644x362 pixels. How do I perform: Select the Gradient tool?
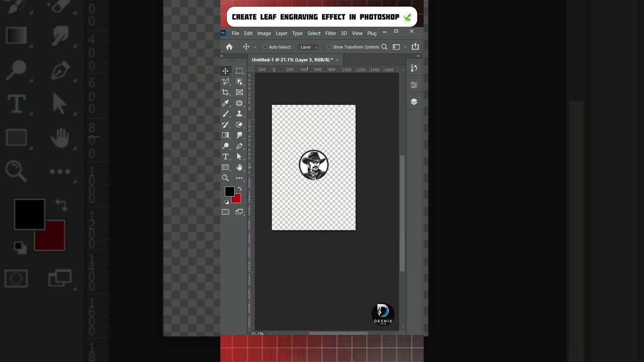coord(225,135)
